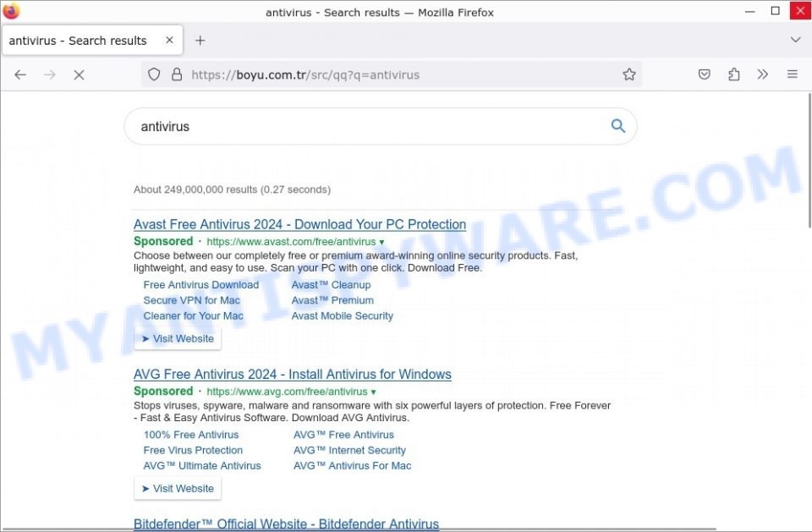The height and width of the screenshot is (532, 812).
Task: Open the AVG Internet Security sitelink
Action: [349, 451]
